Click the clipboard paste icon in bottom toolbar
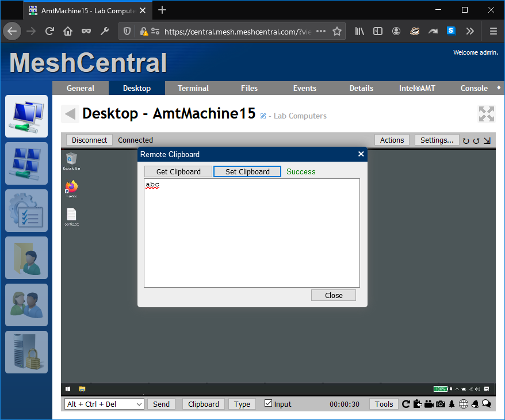Screen dimensions: 505x420 point(418,404)
